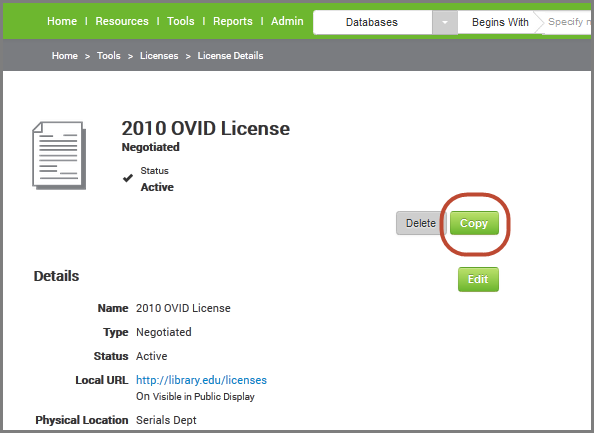Select the Databases search type field

(x=372, y=22)
